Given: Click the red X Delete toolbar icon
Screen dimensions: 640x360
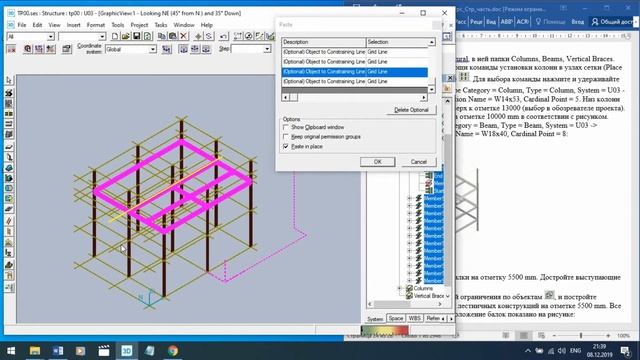Looking at the screenshot, I should click(x=184, y=37).
